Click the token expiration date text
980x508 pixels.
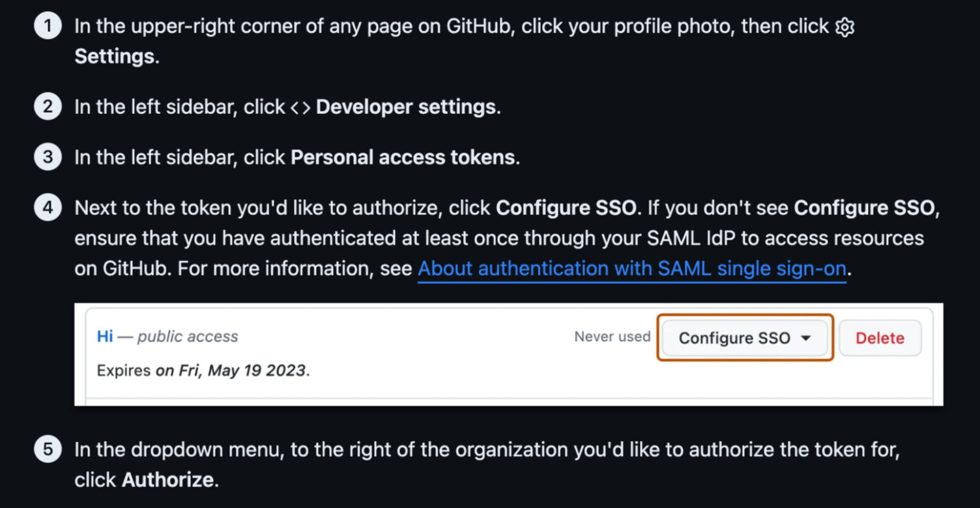204,370
